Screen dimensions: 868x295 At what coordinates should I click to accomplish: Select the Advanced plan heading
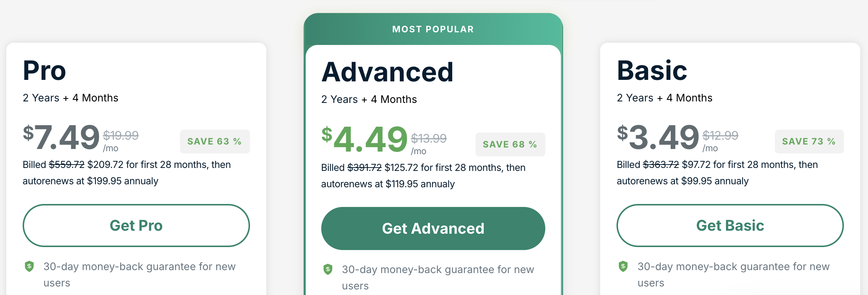point(387,72)
